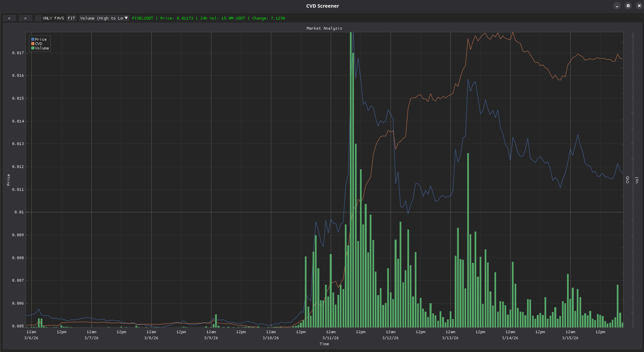644x352 pixels.
Task: Toggle Price series in chart legend
Action: [x=41, y=39]
